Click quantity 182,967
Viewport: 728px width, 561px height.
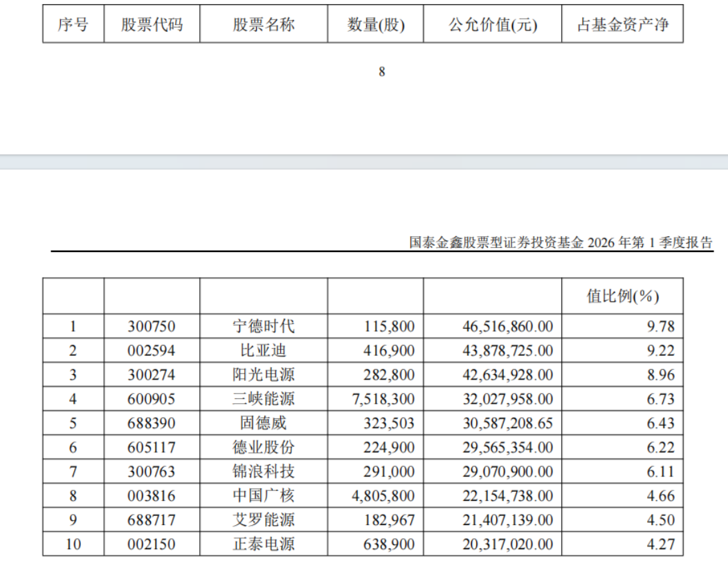(389, 519)
